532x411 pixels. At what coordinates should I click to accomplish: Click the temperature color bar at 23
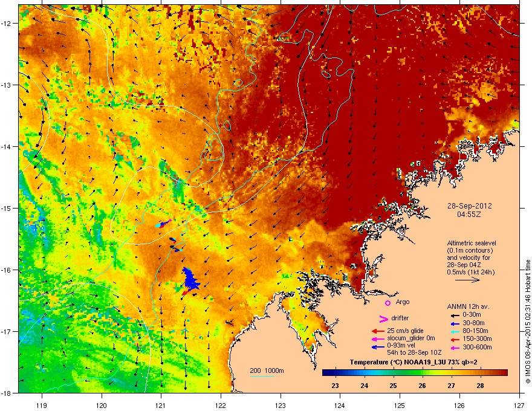pyautogui.click(x=335, y=373)
